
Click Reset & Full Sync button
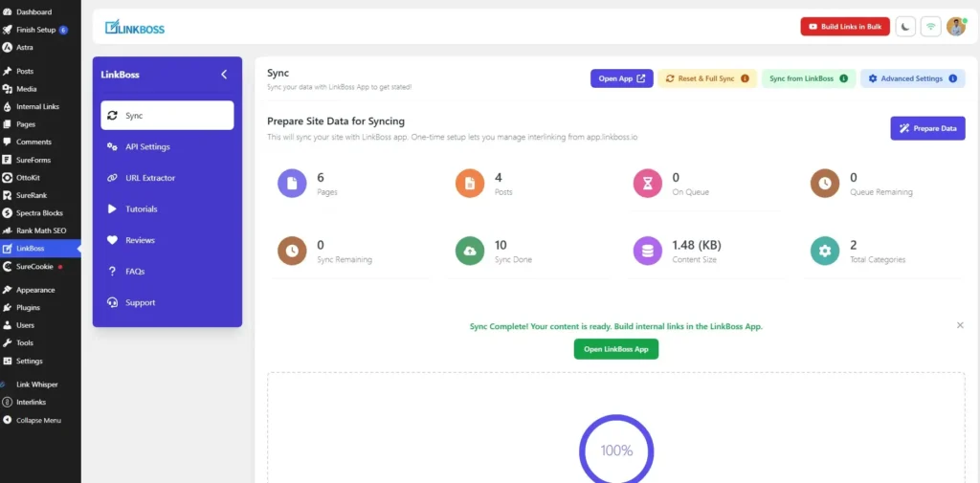[x=707, y=78]
